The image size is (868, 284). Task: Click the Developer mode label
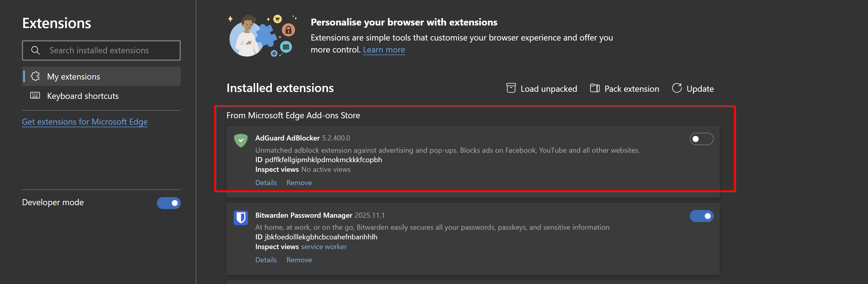pyautogui.click(x=53, y=202)
